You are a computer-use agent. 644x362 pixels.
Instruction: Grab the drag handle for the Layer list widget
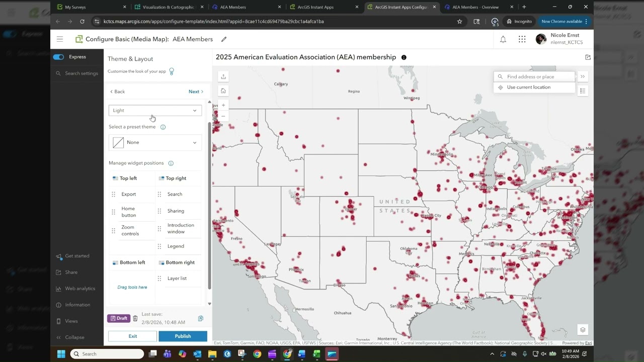click(x=159, y=279)
